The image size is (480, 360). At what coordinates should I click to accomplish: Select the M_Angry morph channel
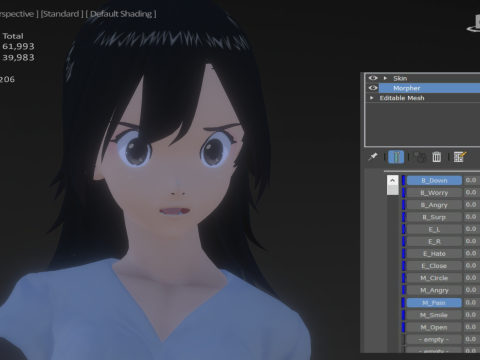coord(434,290)
